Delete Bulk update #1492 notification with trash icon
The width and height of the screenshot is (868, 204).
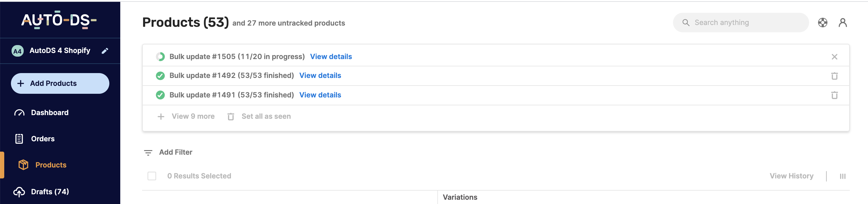[x=834, y=76]
